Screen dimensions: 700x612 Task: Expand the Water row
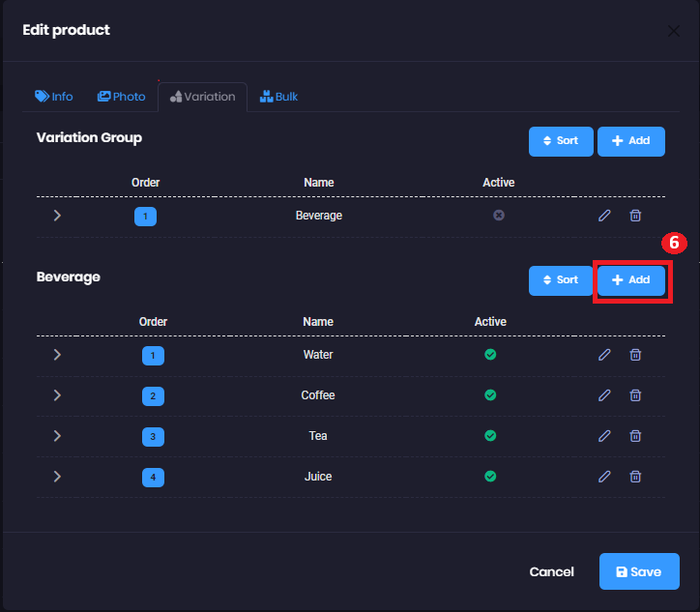tap(57, 355)
